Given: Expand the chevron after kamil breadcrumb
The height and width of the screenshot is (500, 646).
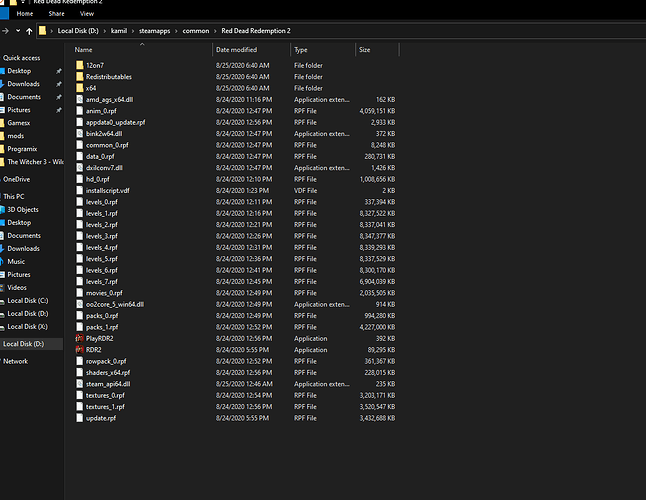Looking at the screenshot, I should [x=133, y=31].
